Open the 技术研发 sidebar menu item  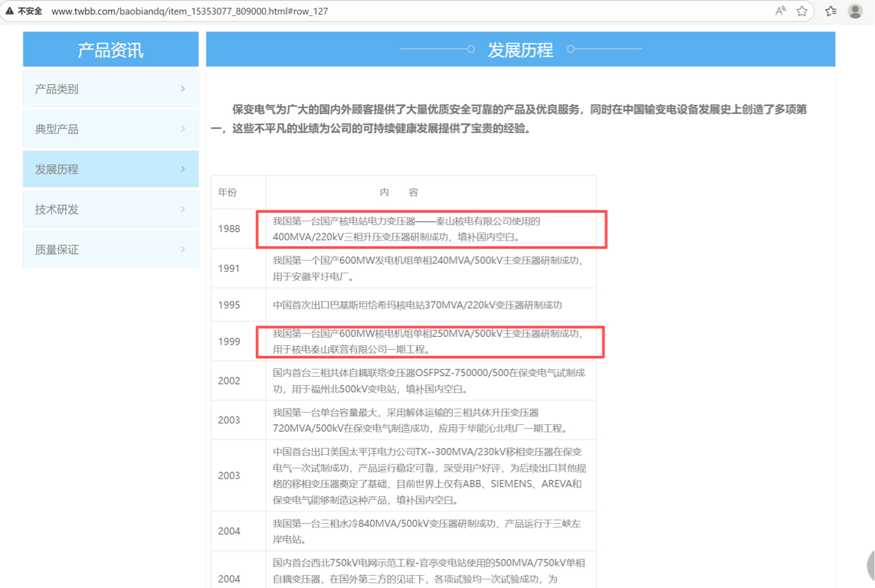(x=110, y=209)
